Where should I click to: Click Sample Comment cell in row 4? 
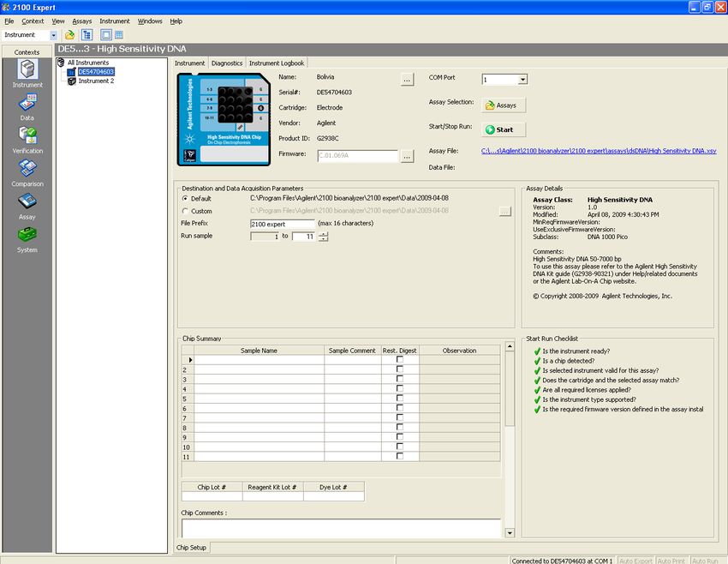(x=353, y=389)
